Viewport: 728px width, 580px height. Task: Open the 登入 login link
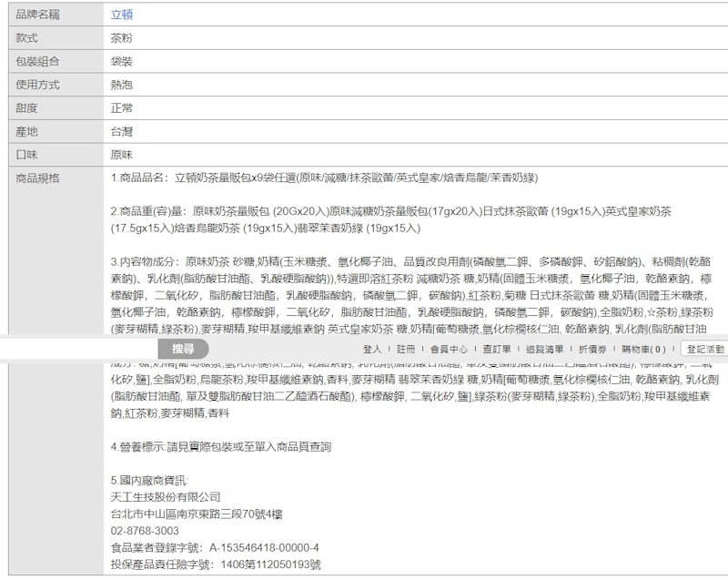click(x=371, y=350)
